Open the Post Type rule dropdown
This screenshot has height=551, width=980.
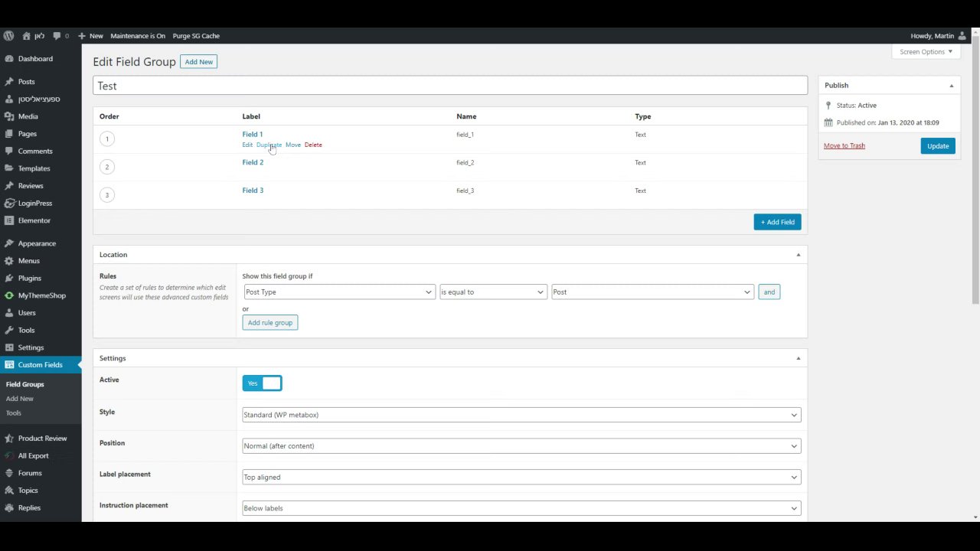(x=339, y=292)
